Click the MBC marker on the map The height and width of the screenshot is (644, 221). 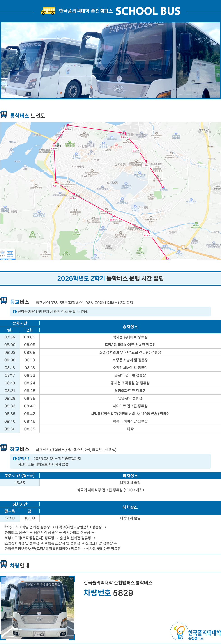pyautogui.click(x=25, y=168)
